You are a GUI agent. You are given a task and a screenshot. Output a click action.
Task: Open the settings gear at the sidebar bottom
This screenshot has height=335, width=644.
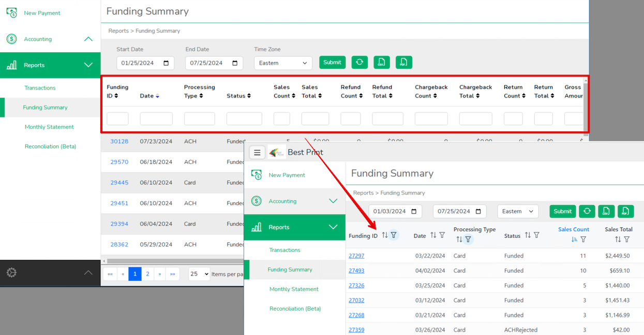(11, 272)
